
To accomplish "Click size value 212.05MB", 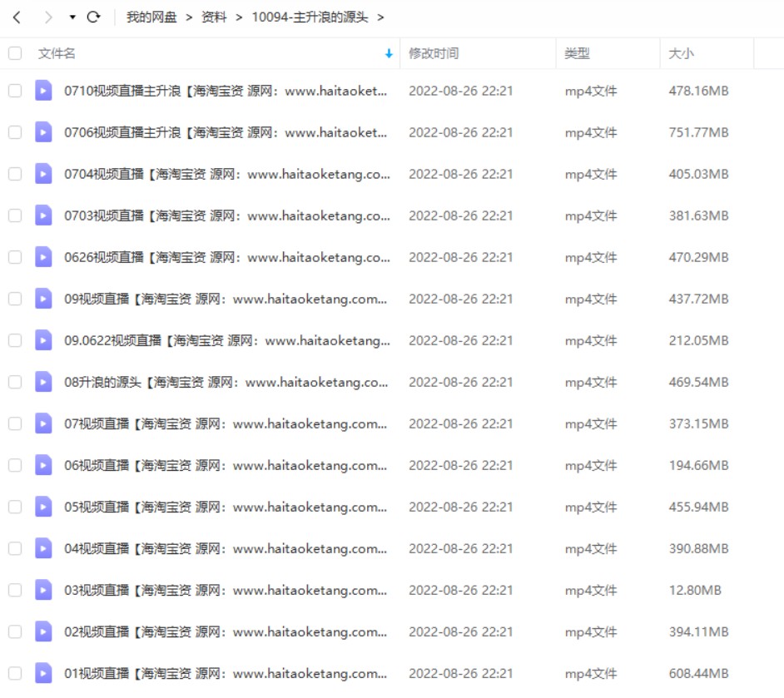I will point(698,340).
